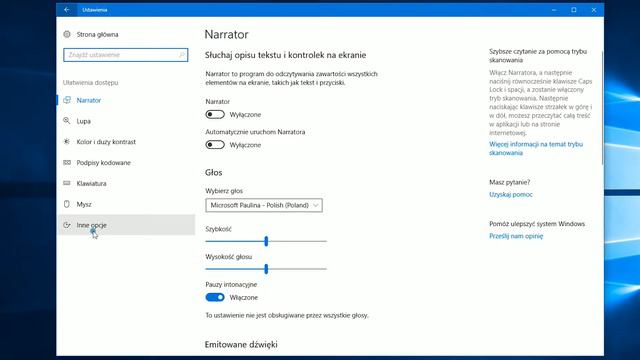
Task: Close the Ustawienia window
Action: tap(594, 10)
